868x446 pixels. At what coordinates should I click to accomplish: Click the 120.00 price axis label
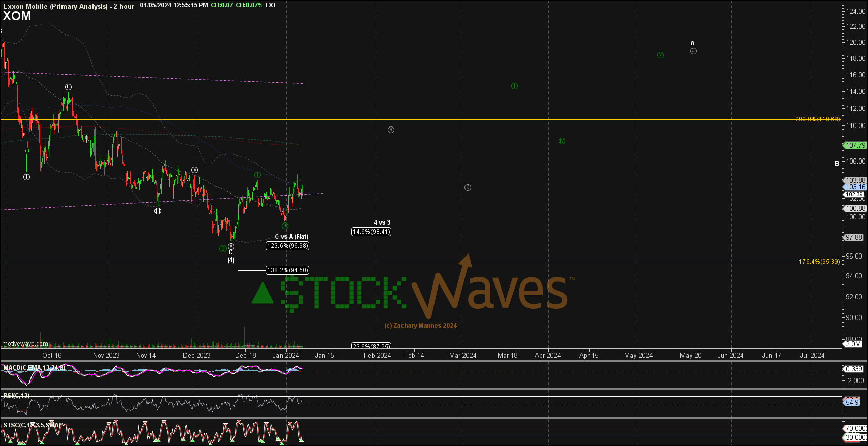point(855,42)
